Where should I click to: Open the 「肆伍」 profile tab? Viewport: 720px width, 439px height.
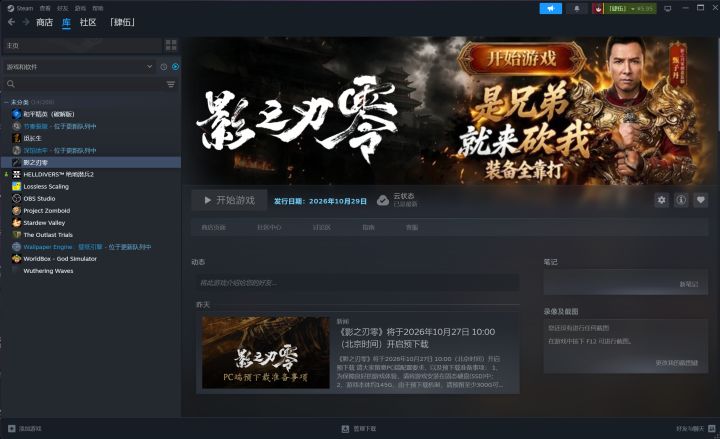pos(122,22)
